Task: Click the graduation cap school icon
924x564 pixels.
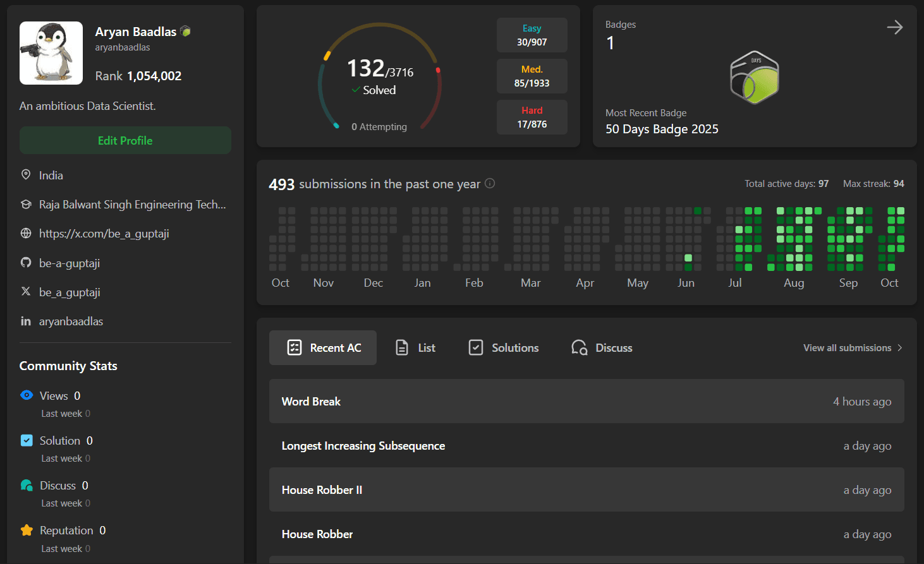Action: (x=26, y=204)
